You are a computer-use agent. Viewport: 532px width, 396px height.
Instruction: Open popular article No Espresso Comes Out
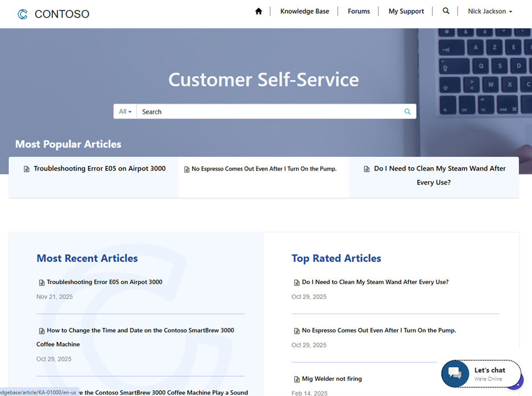pyautogui.click(x=264, y=169)
